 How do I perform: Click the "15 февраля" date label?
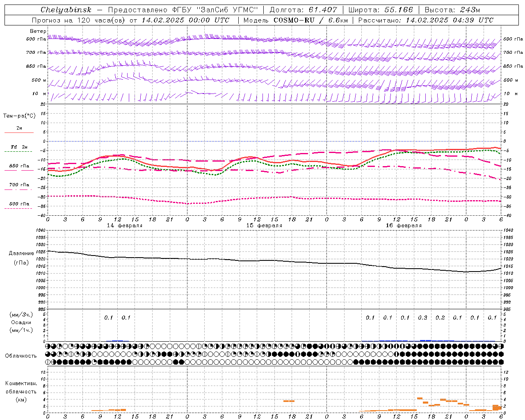coord(264,226)
